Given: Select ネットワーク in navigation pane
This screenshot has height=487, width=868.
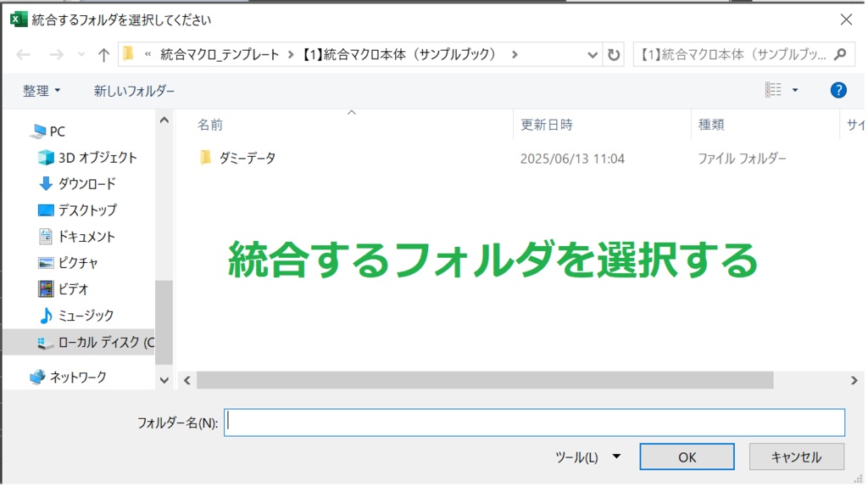Looking at the screenshot, I should (x=68, y=378).
